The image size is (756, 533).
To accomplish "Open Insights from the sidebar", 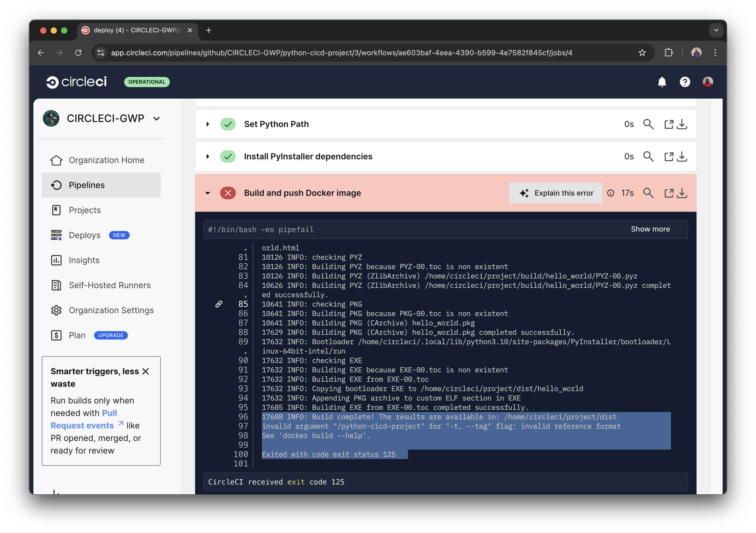I will coord(84,260).
